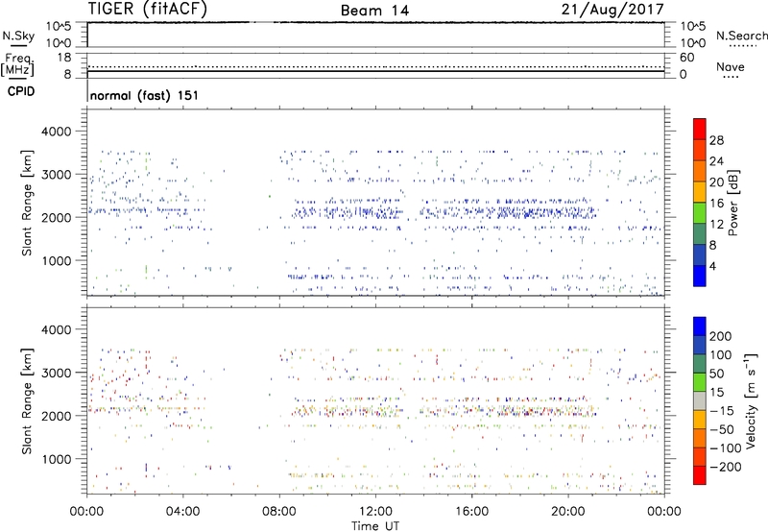
Task: Click the bright blue Power segment below 4
Action: pyautogui.click(x=700, y=276)
